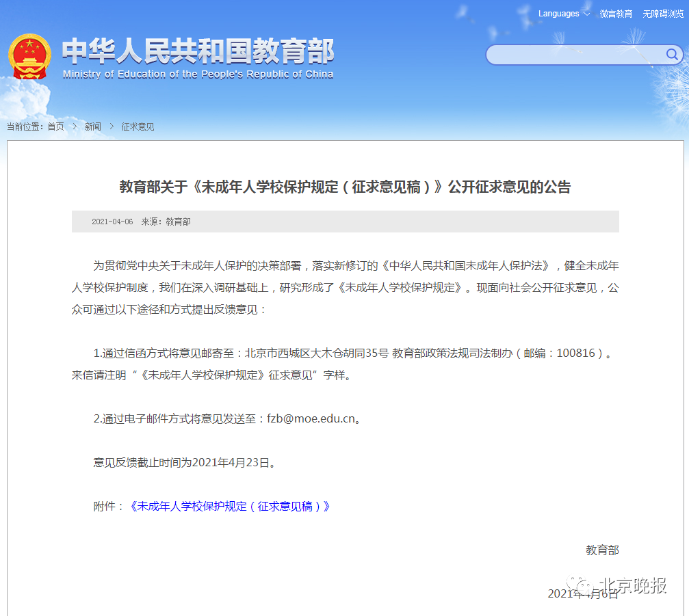This screenshot has width=689, height=616.
Task: Open the 微言教育 link
Action: point(616,14)
